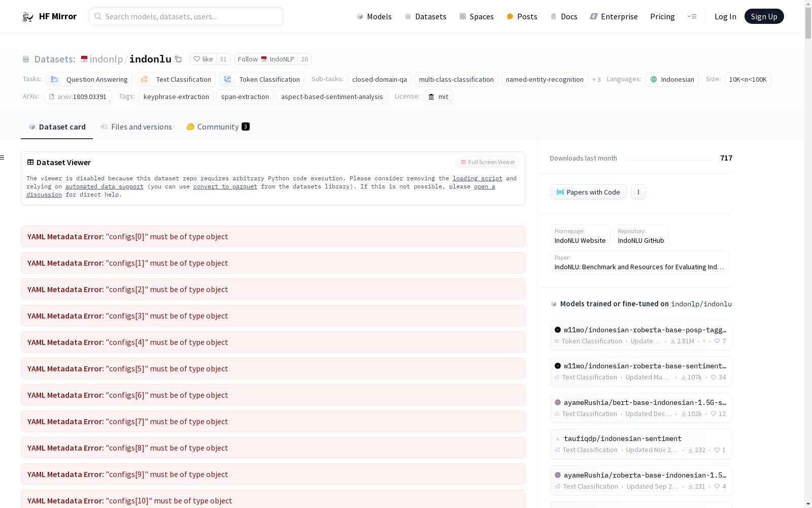Select the closed-domain-qa sub-task tag
This screenshot has height=508, width=812.
380,79
